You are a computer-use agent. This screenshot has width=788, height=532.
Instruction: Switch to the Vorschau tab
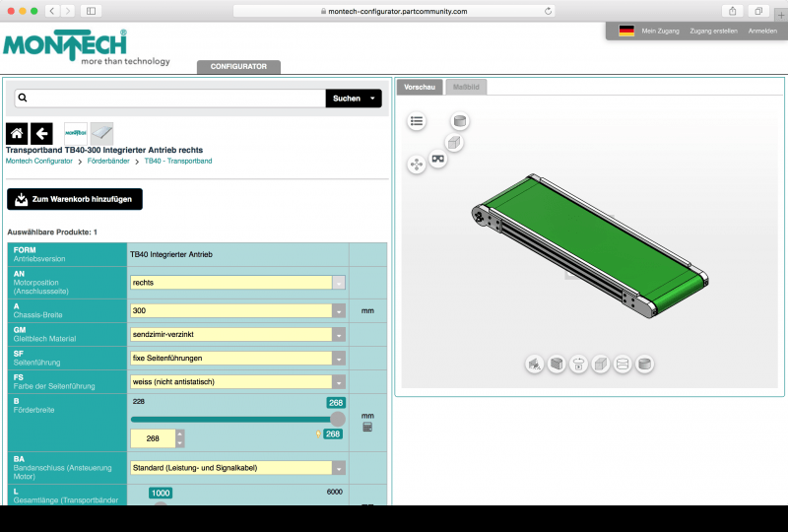tap(420, 87)
